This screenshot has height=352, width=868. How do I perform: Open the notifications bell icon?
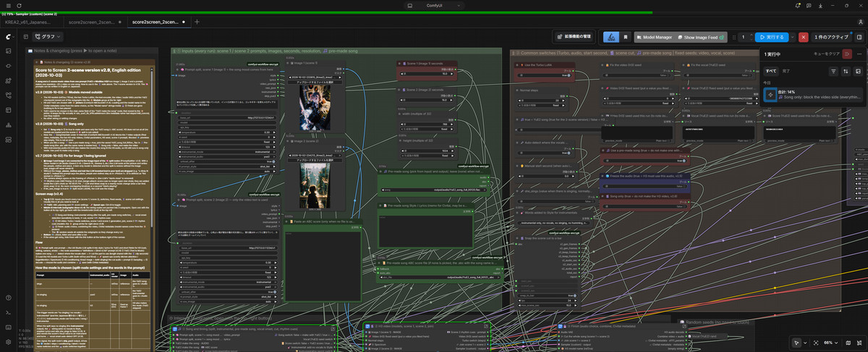799,5
